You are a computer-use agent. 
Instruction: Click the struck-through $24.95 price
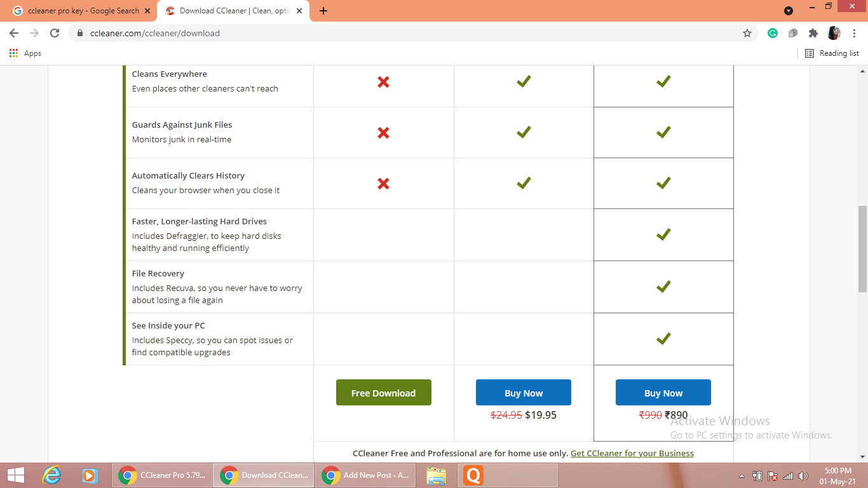pyautogui.click(x=506, y=415)
